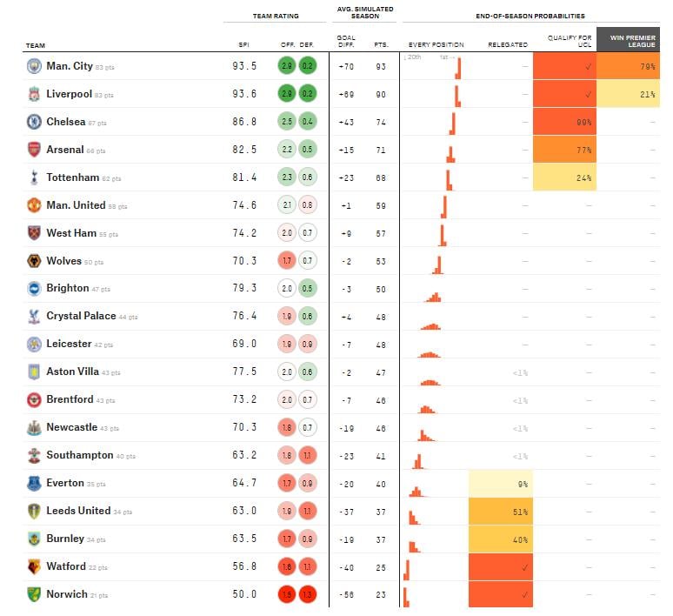Click Aston Villa's SPI value 77.5
Viewport: 673px width, 616px height.
[x=244, y=372]
